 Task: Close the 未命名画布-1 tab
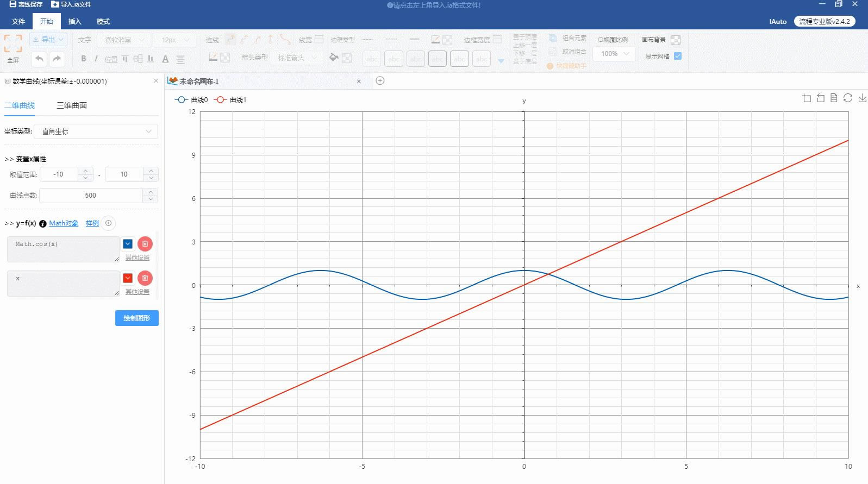(x=359, y=81)
